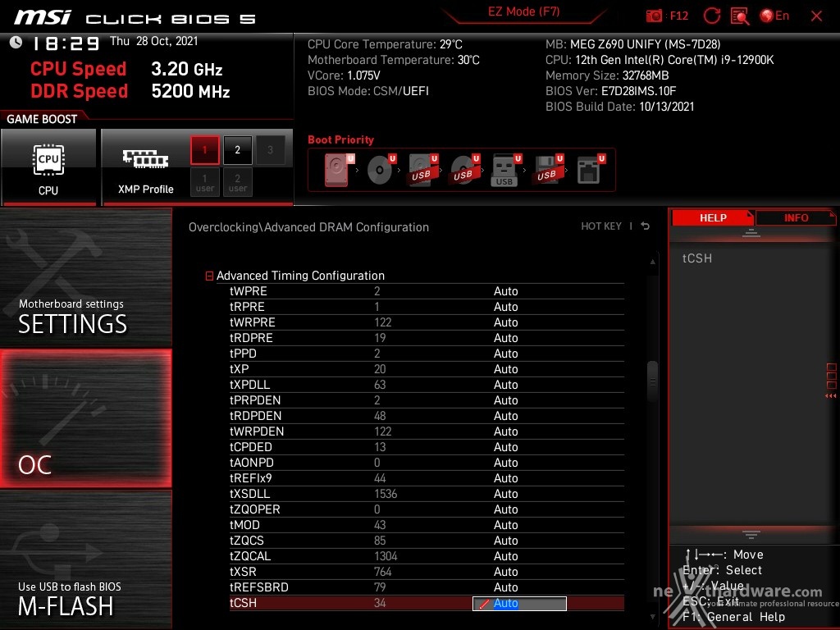Click the Auto field for tPPD

505,354
